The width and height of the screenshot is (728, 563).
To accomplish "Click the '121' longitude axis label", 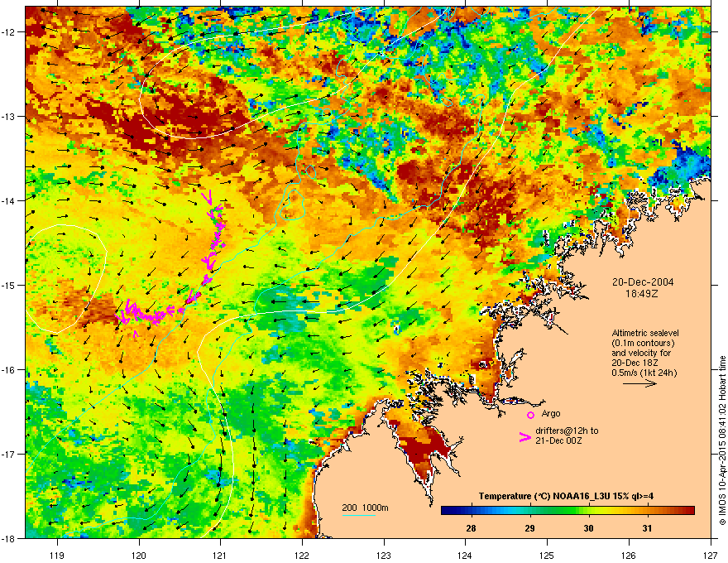I will coord(220,555).
